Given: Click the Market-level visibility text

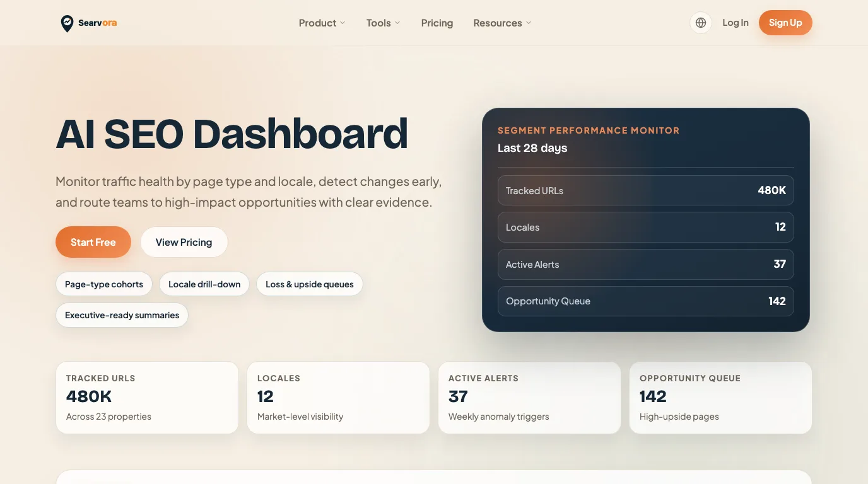Looking at the screenshot, I should coord(300,417).
